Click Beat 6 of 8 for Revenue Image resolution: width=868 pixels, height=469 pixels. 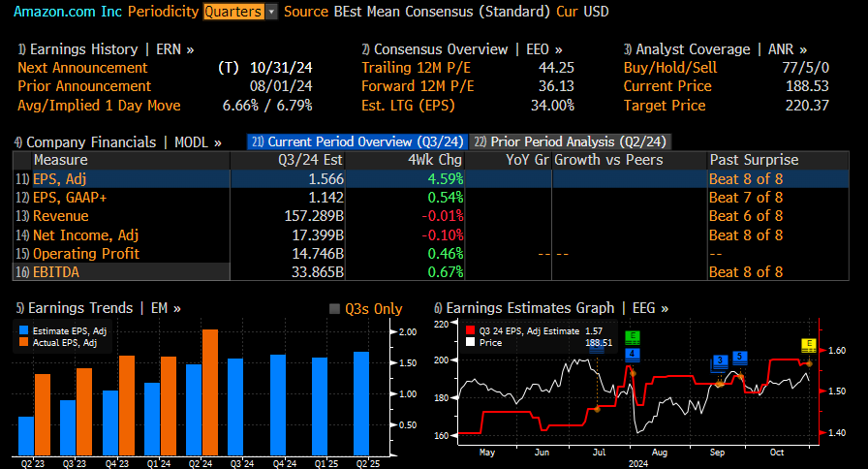click(x=746, y=216)
